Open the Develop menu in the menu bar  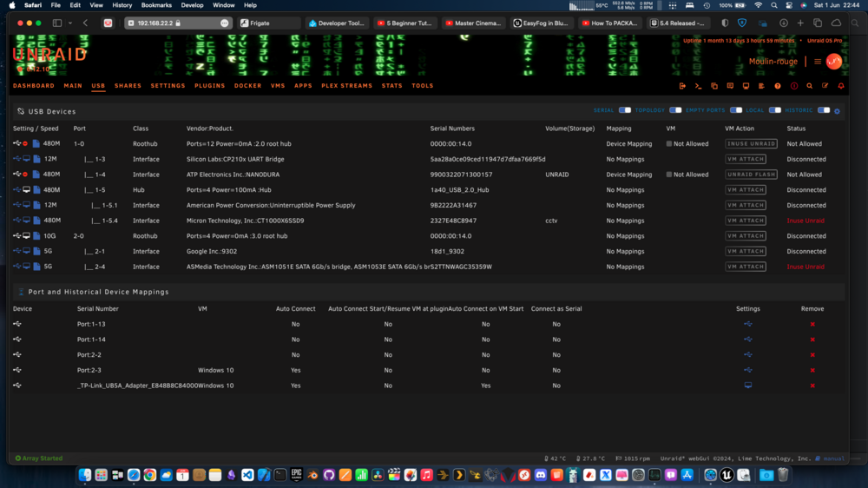pyautogui.click(x=192, y=5)
